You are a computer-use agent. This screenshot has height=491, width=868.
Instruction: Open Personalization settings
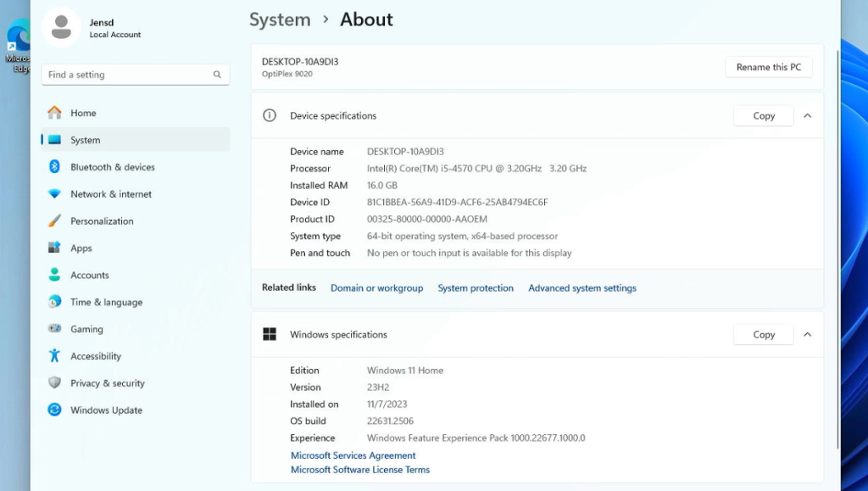[136, 220]
